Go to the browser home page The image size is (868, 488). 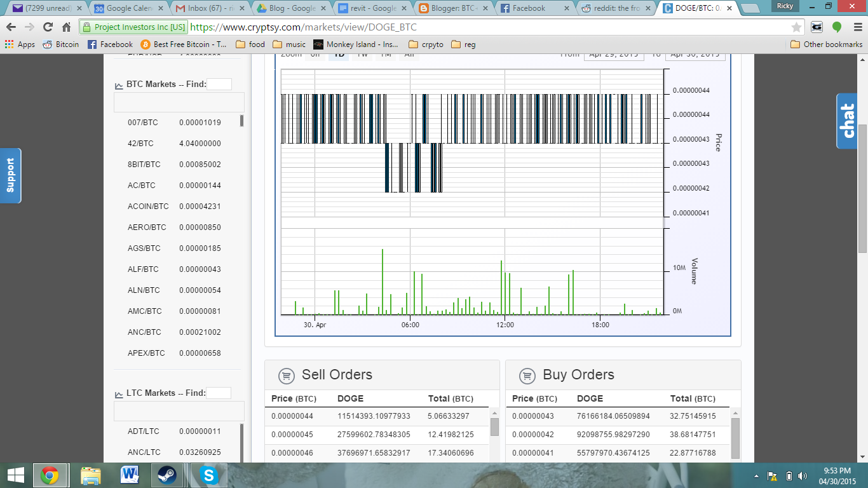(66, 27)
